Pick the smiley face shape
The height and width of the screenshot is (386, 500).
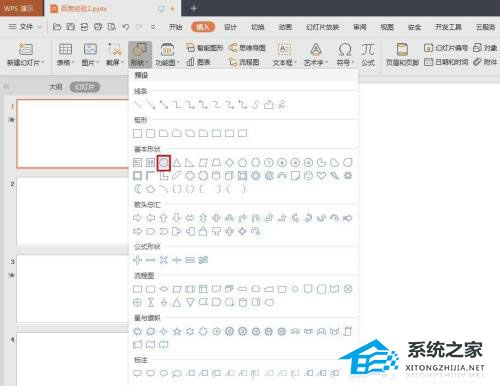coord(308,176)
